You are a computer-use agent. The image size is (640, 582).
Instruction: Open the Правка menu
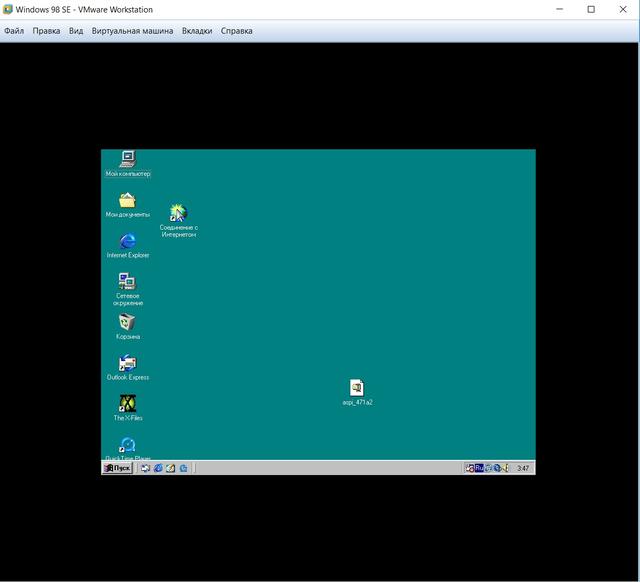click(x=46, y=31)
